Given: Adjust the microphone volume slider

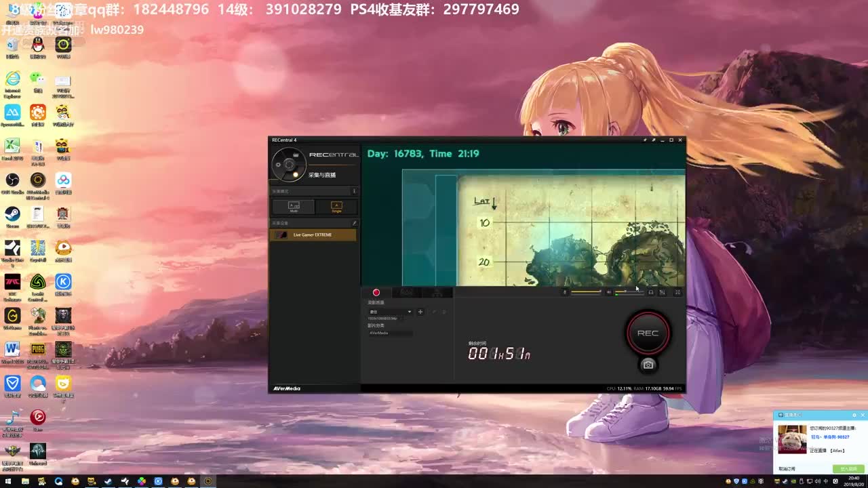Looking at the screenshot, I should (586, 292).
